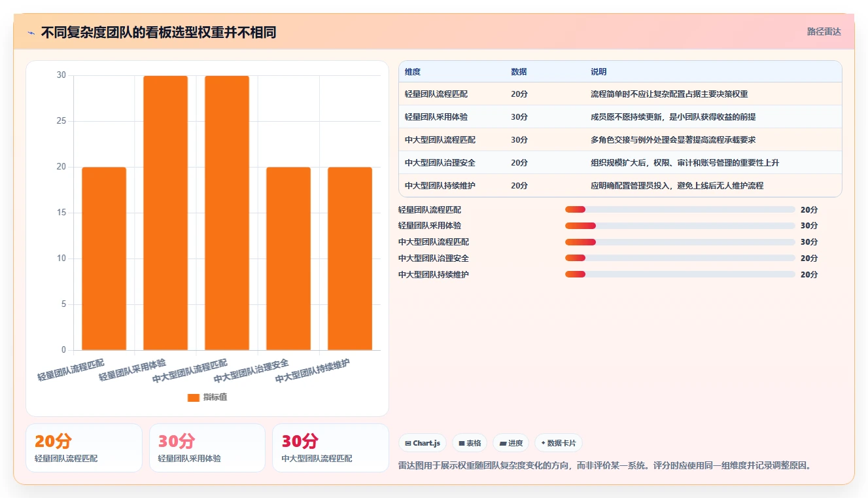Click x-axis label 轻量团队流程匹配
The height and width of the screenshot is (498, 868).
(x=71, y=370)
